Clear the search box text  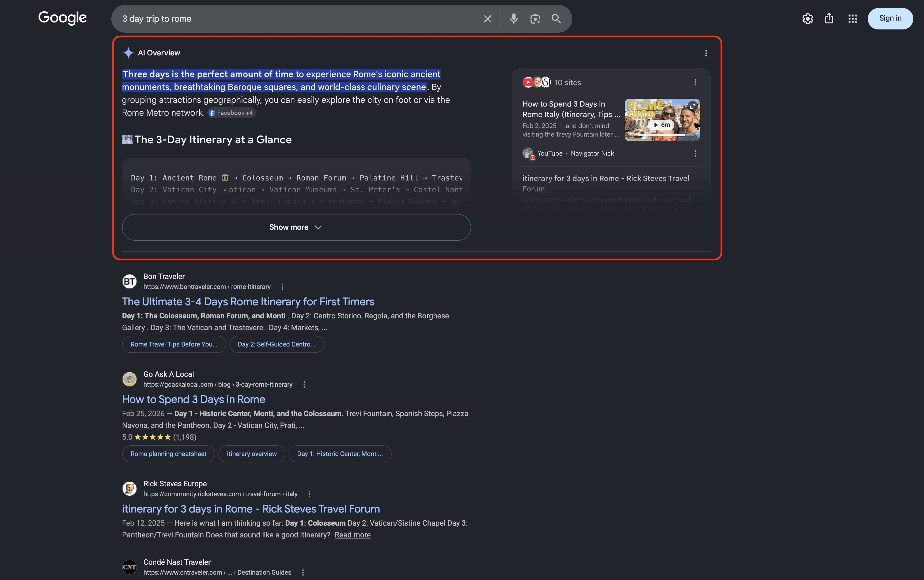pos(487,19)
